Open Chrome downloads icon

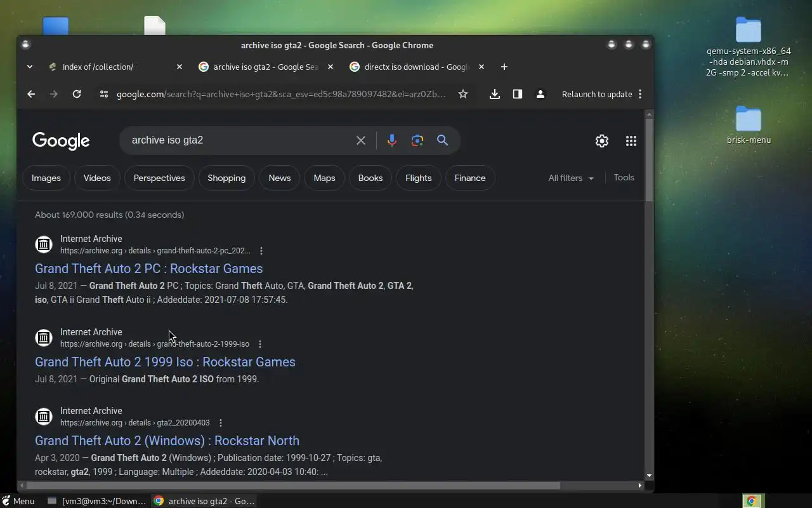[x=495, y=94]
